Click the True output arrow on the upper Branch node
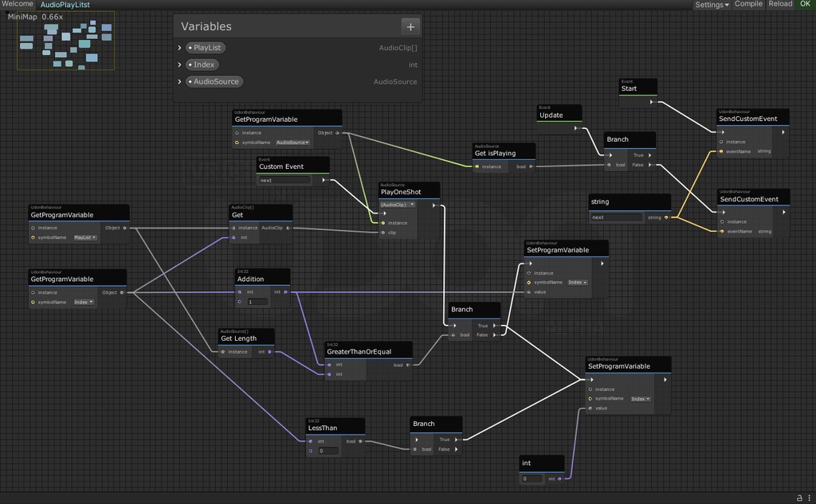Viewport: 816px width, 504px height. point(649,155)
